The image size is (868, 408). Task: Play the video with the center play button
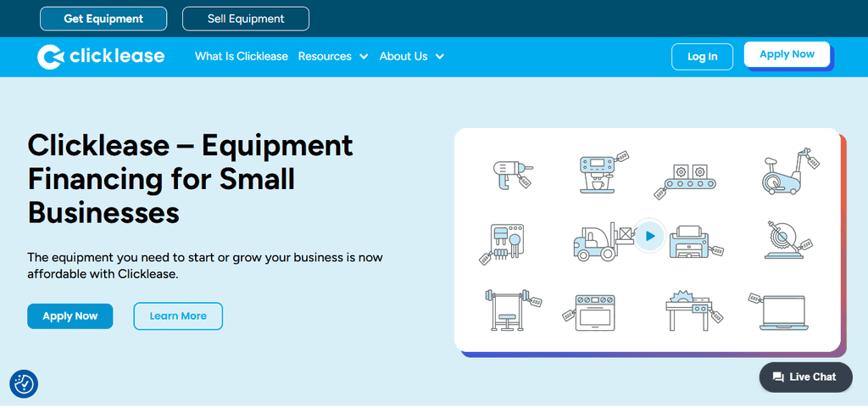point(650,237)
